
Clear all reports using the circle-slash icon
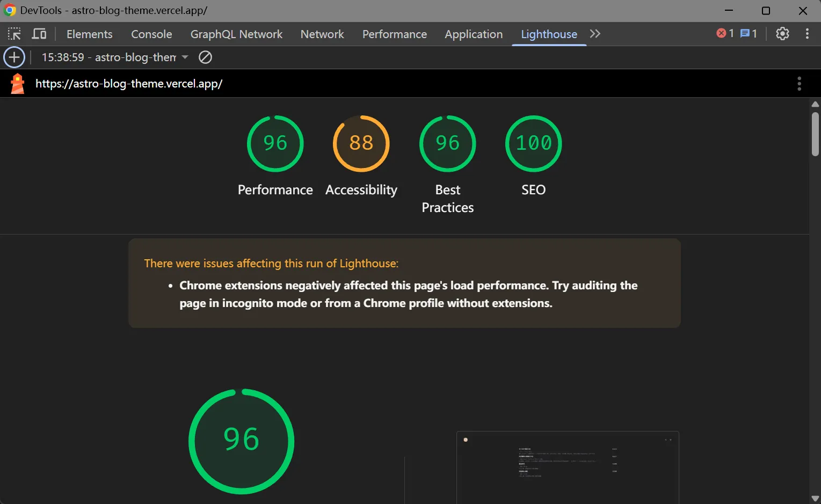point(205,57)
